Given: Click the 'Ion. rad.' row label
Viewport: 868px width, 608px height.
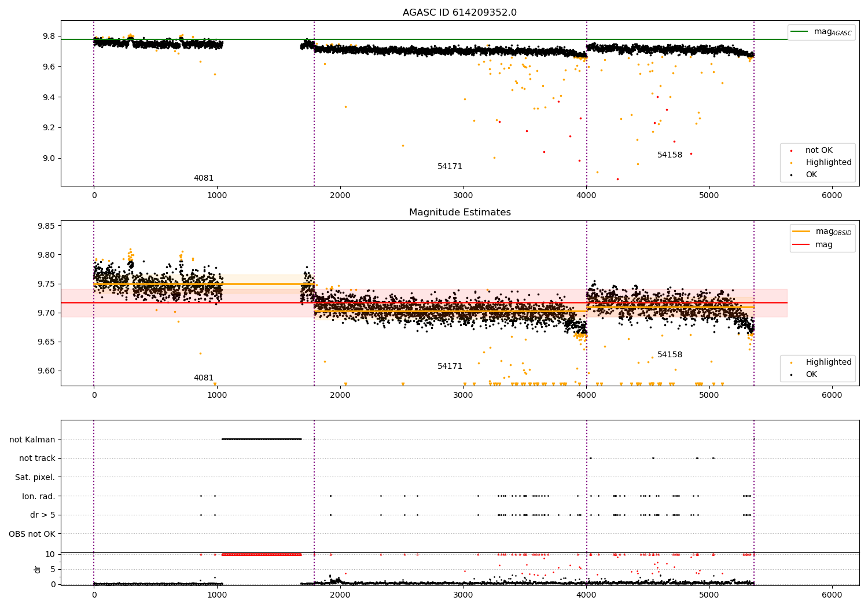Looking at the screenshot, I should 39,497.
